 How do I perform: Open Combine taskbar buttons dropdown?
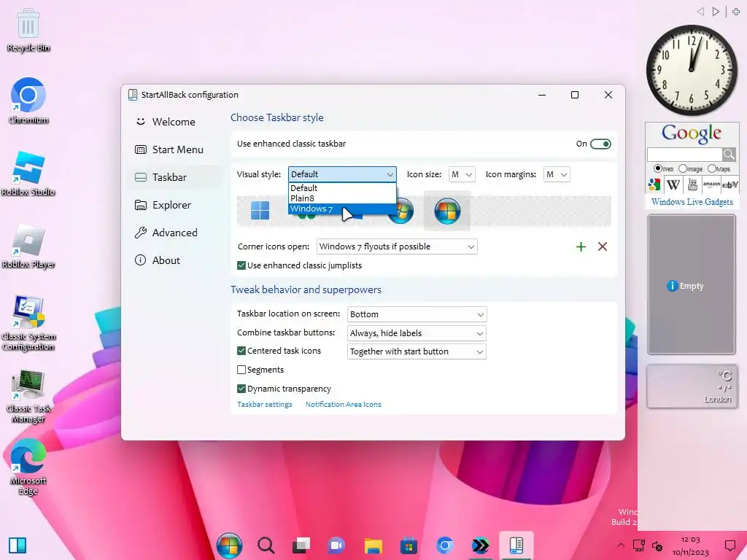(417, 333)
